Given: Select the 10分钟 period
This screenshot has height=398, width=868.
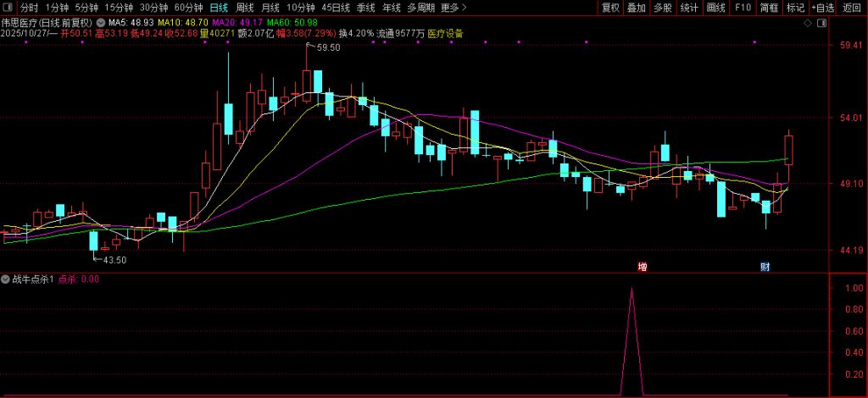Looking at the screenshot, I should click(x=301, y=8).
